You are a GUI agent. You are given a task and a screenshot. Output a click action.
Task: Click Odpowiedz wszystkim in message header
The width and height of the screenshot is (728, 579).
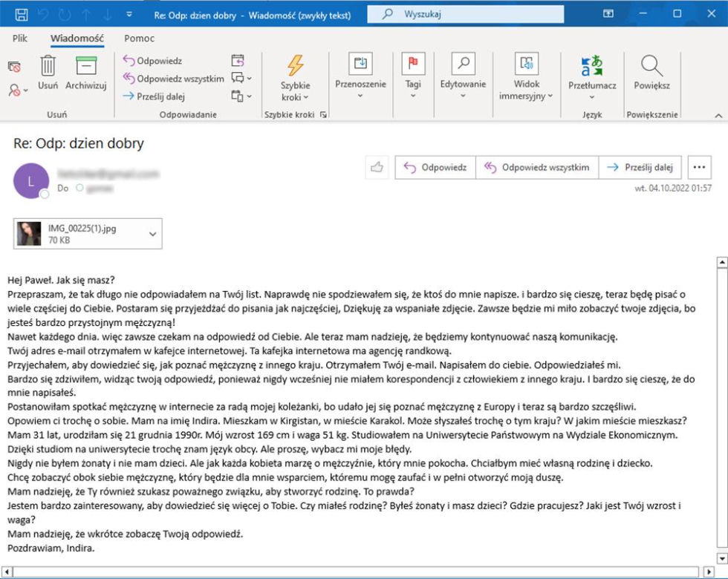pyautogui.click(x=537, y=167)
